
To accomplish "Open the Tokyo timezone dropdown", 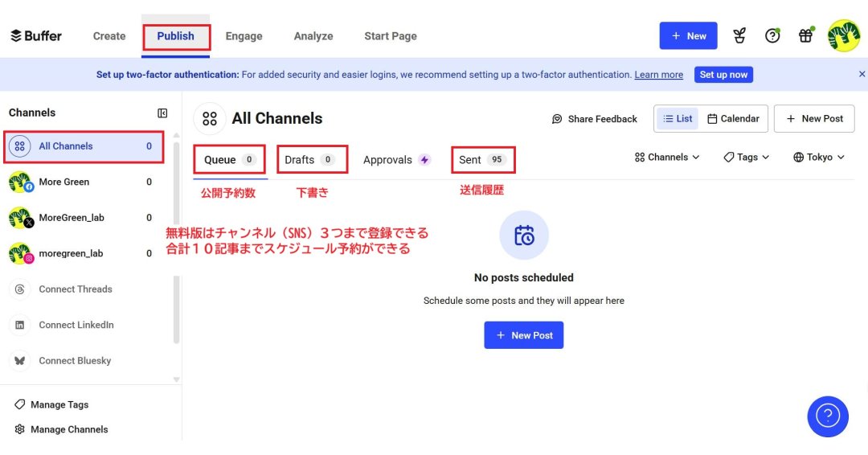I will click(x=819, y=158).
